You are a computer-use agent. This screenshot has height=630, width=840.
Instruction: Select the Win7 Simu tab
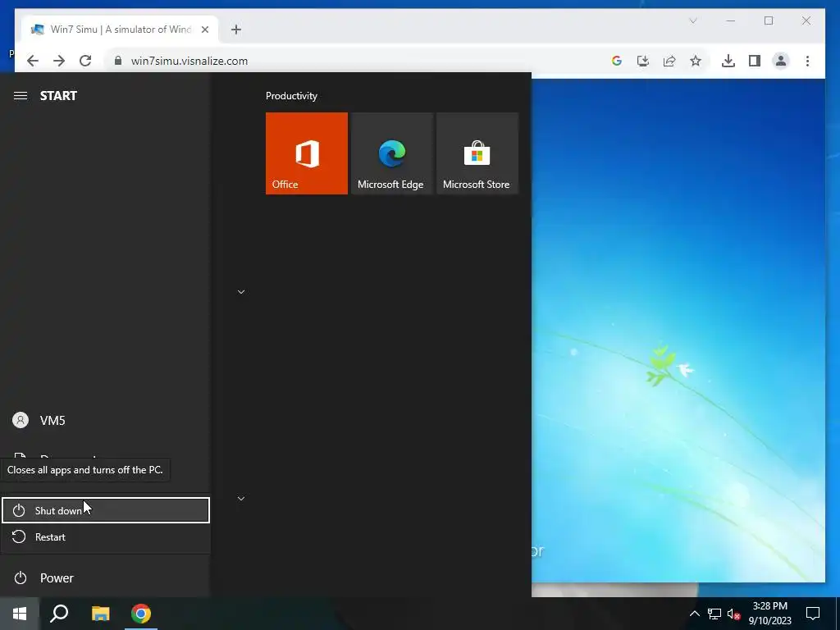120,30
